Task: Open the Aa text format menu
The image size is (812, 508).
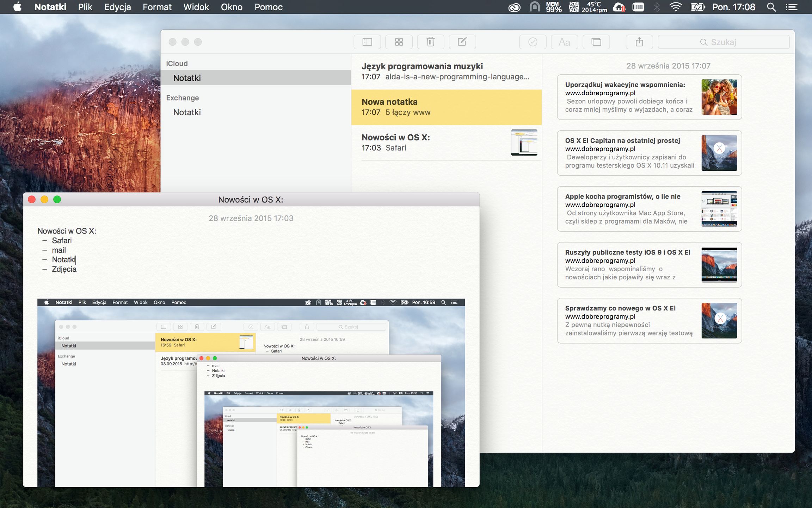Action: [x=564, y=42]
